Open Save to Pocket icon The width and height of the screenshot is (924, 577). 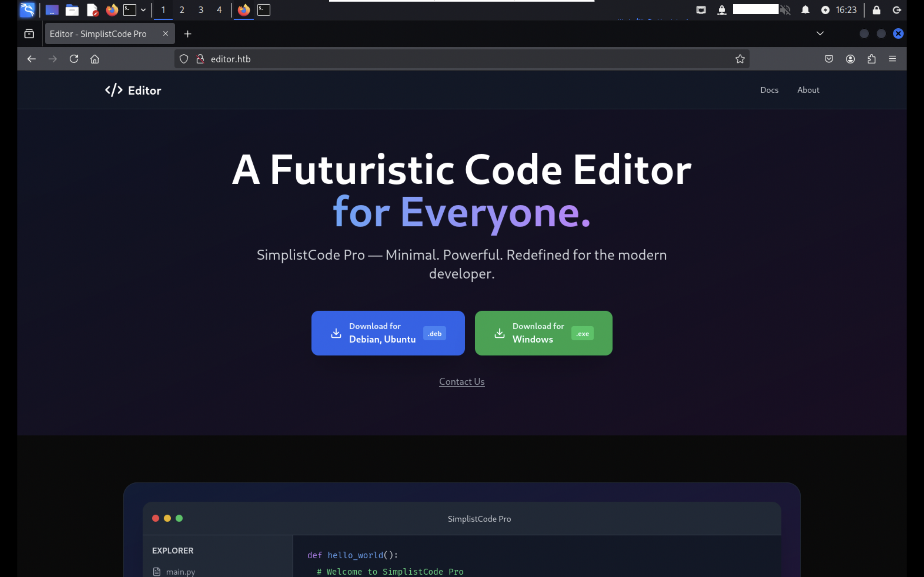(829, 59)
